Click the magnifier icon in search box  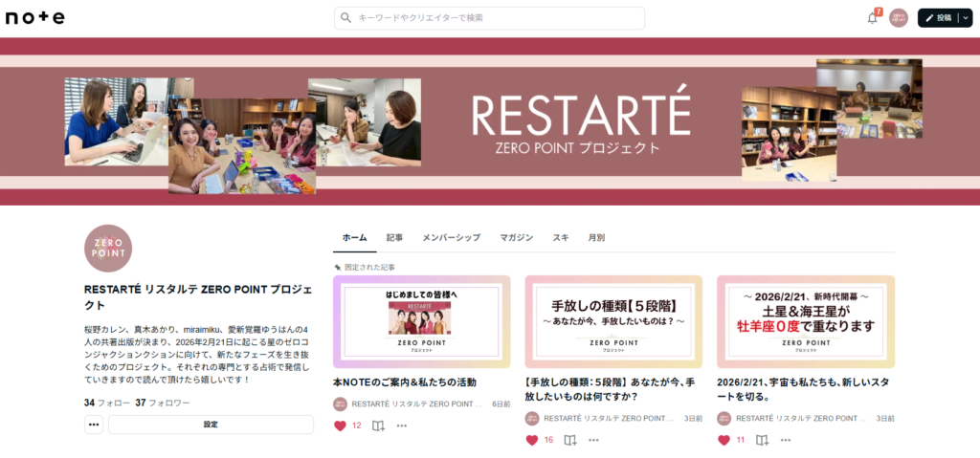pos(346,18)
